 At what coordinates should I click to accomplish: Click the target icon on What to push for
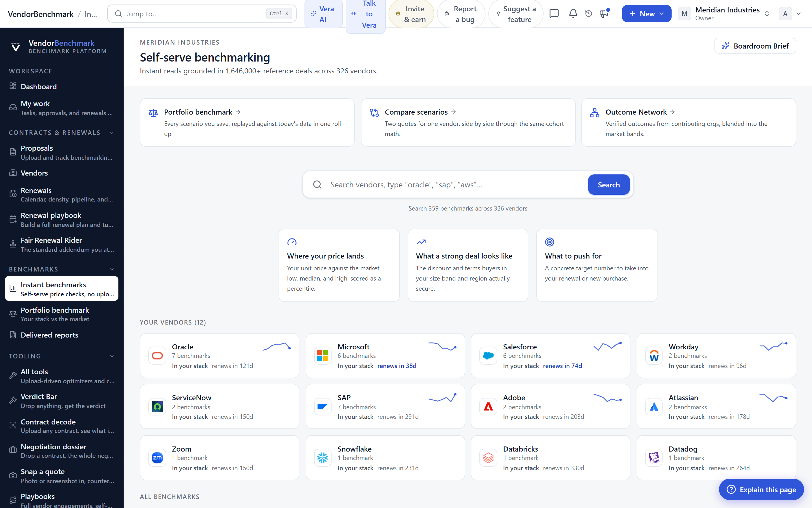(549, 242)
